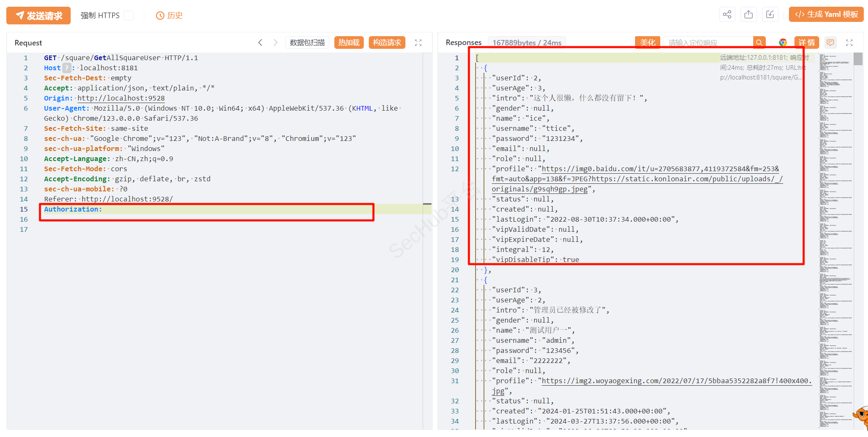Click the orange search magnifier icon
The height and width of the screenshot is (437, 868).
click(759, 42)
